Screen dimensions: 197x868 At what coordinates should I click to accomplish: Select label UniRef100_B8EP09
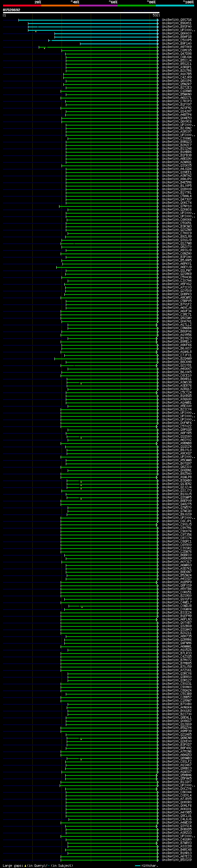pyautogui.click(x=177, y=501)
